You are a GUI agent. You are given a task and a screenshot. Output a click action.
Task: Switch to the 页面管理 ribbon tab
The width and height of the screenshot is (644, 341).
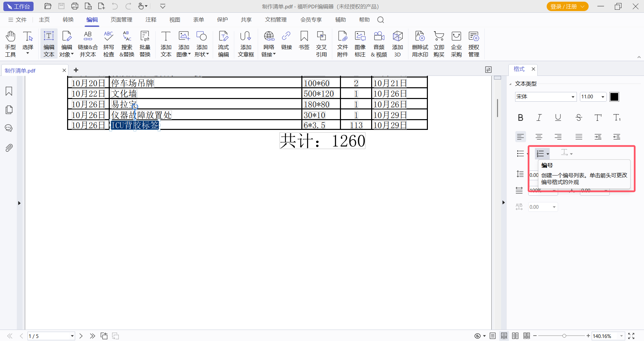click(121, 20)
